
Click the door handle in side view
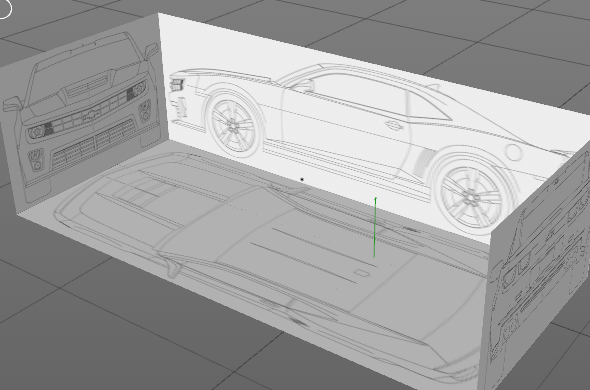(394, 125)
